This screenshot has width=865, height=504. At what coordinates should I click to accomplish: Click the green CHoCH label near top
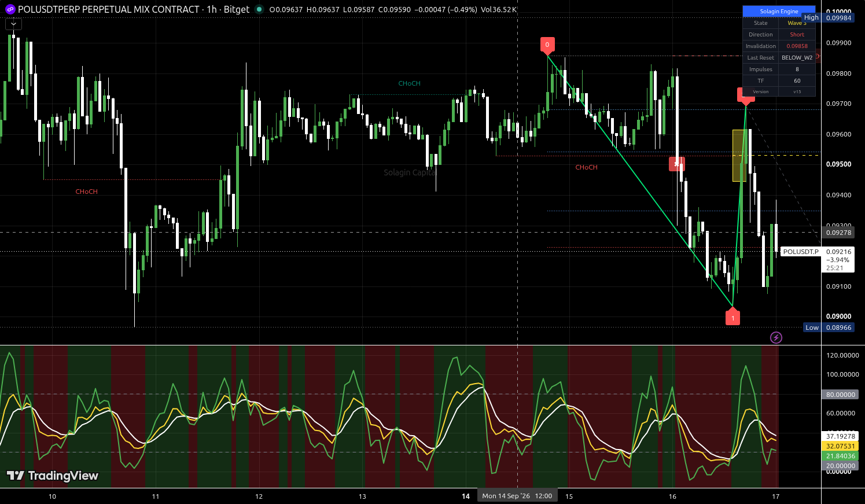[409, 83]
